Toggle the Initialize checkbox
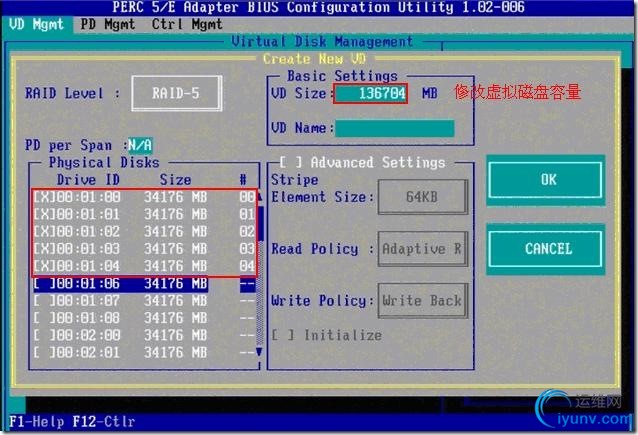Viewport: 638px width, 435px height. click(x=283, y=335)
